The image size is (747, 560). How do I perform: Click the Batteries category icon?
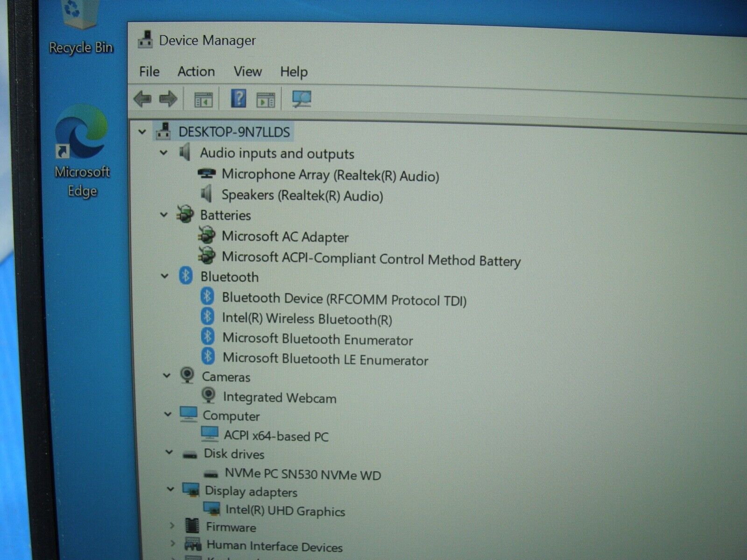coord(185,214)
